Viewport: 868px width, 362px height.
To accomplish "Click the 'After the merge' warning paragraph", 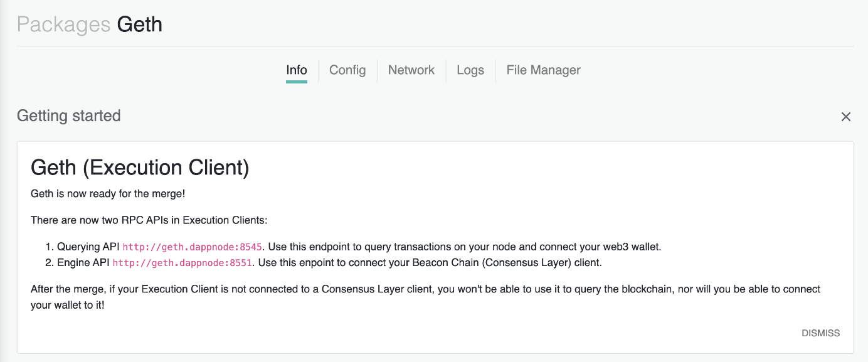I will pos(426,298).
